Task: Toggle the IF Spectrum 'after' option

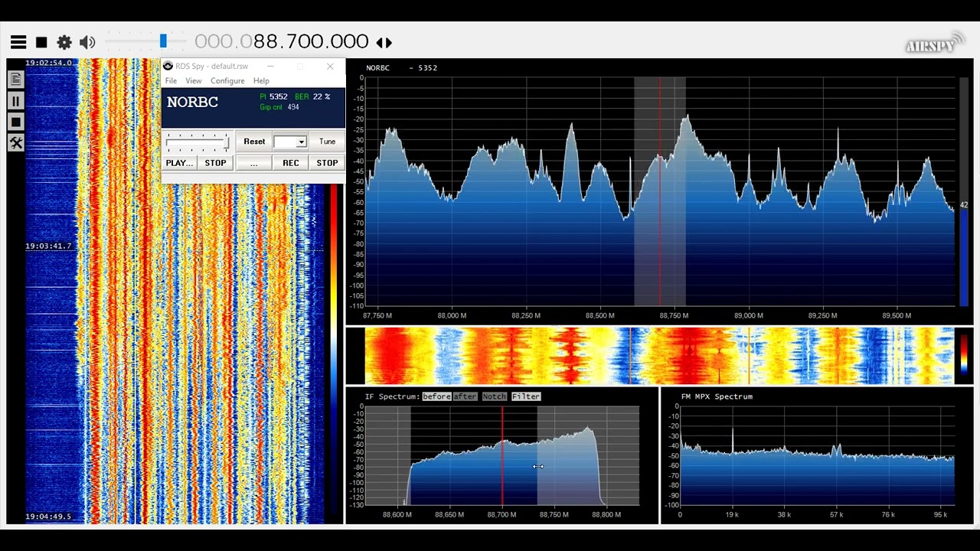Action: coord(465,396)
